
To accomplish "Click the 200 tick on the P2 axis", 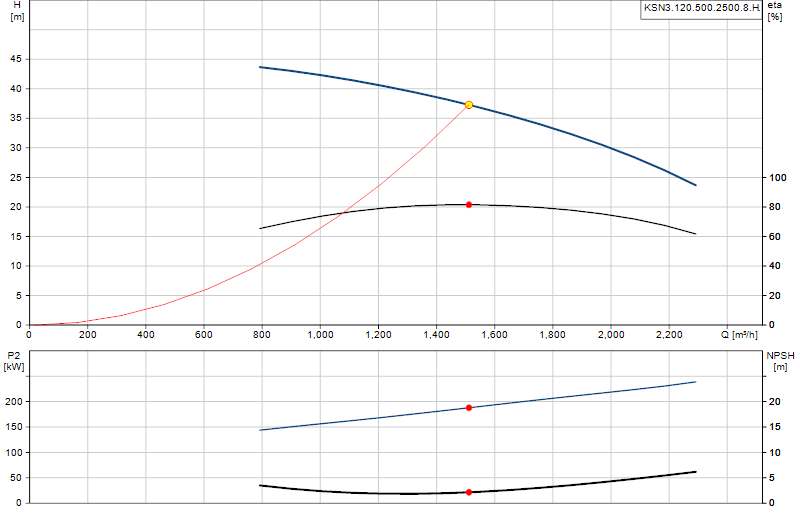I will [x=14, y=402].
